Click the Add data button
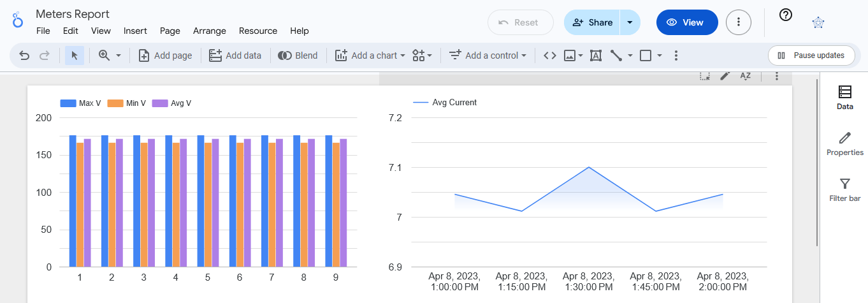868x303 pixels. (x=235, y=55)
